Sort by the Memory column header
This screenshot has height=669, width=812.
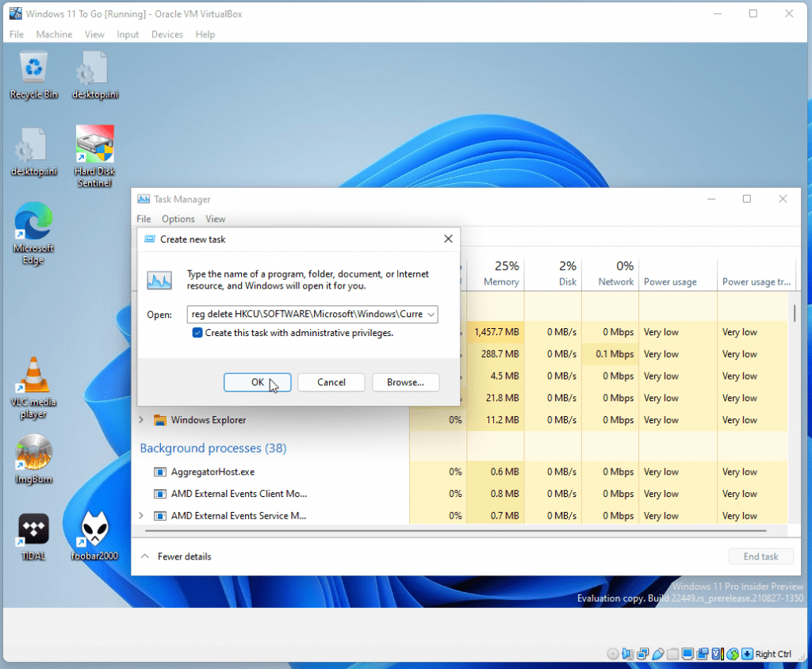(500, 274)
